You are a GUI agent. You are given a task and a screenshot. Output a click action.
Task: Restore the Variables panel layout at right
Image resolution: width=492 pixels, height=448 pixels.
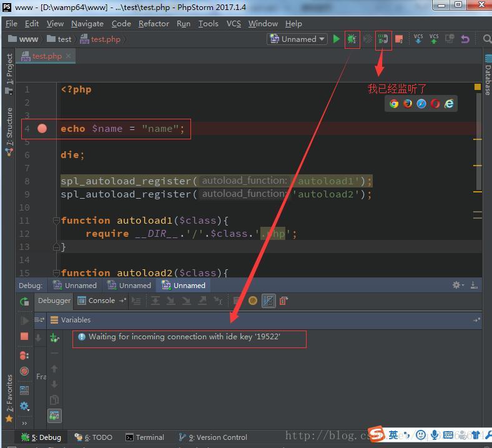(476, 320)
